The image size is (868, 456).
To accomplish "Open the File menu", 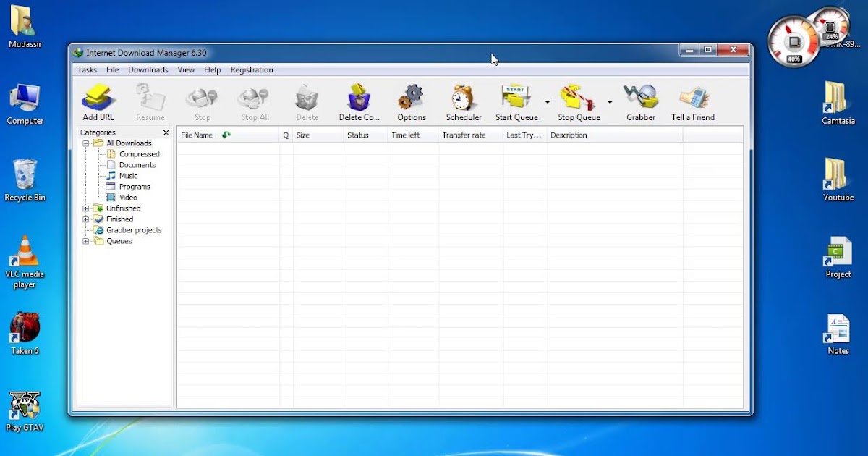I will pyautogui.click(x=112, y=70).
